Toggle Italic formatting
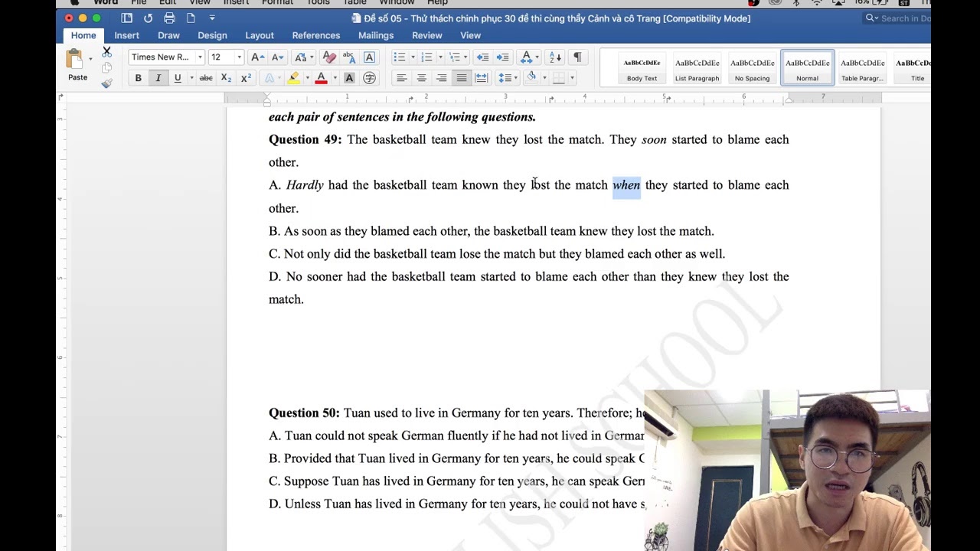980x551 pixels. tap(158, 78)
